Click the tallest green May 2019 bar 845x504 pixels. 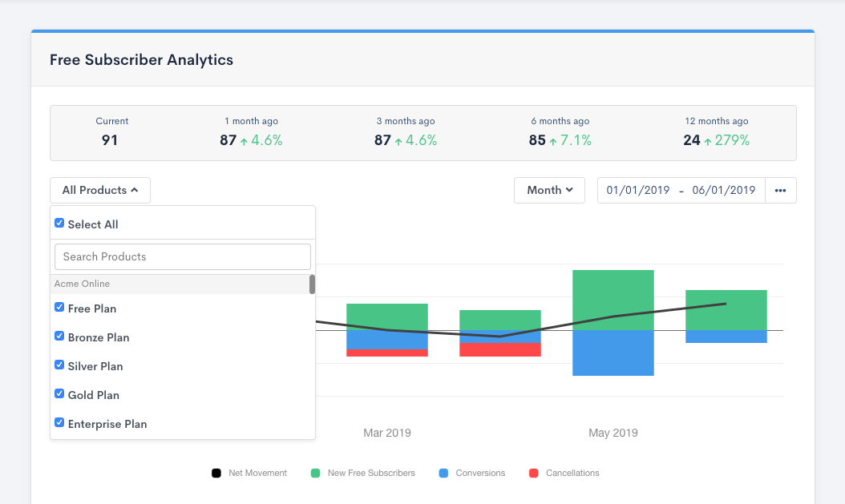pos(613,296)
